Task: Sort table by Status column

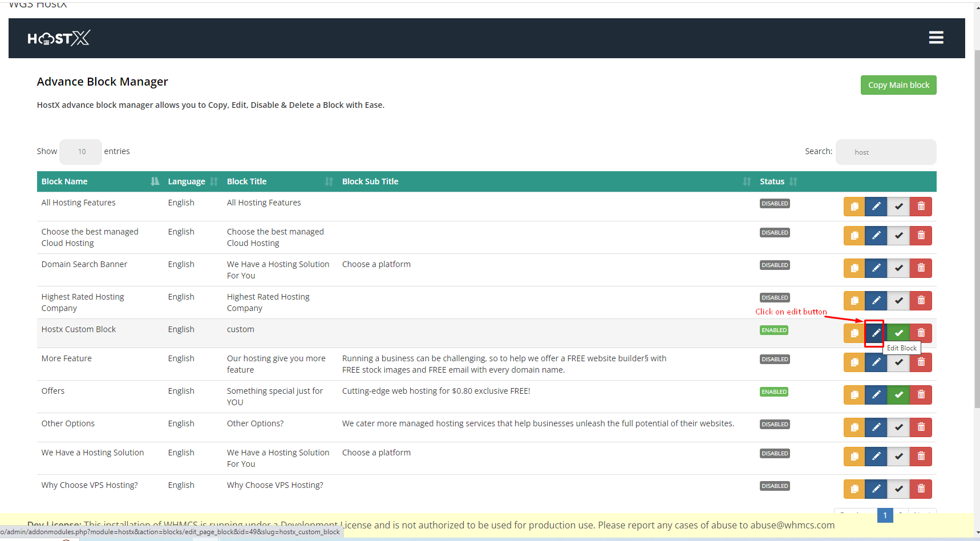Action: (x=779, y=181)
